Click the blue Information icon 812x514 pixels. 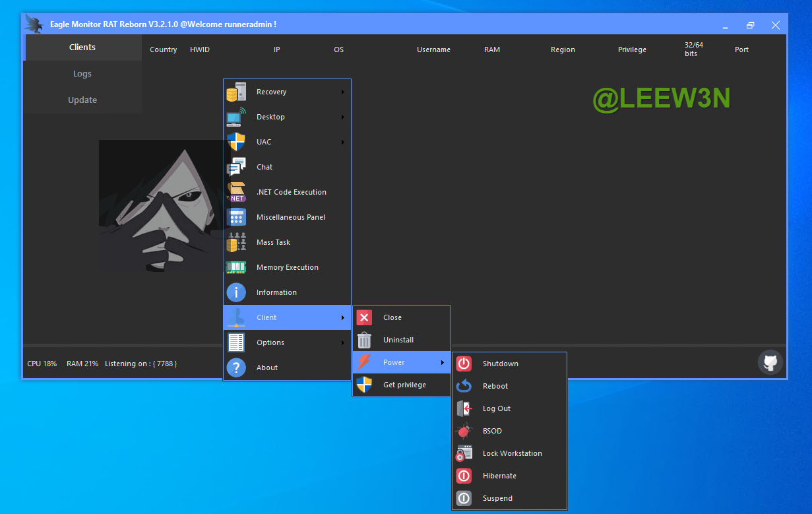(x=235, y=292)
